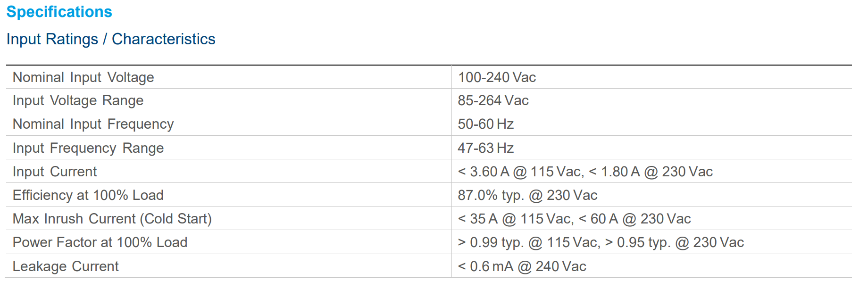Click the 47-63 Hz value
Screen dimensions: 868x281
tap(485, 148)
